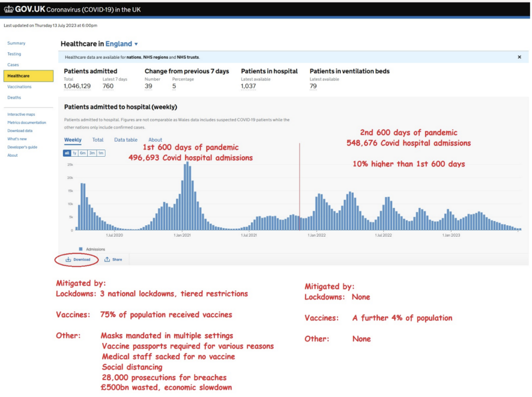Open Vaccinations in the sidebar
The height and width of the screenshot is (397, 532).
tap(19, 87)
